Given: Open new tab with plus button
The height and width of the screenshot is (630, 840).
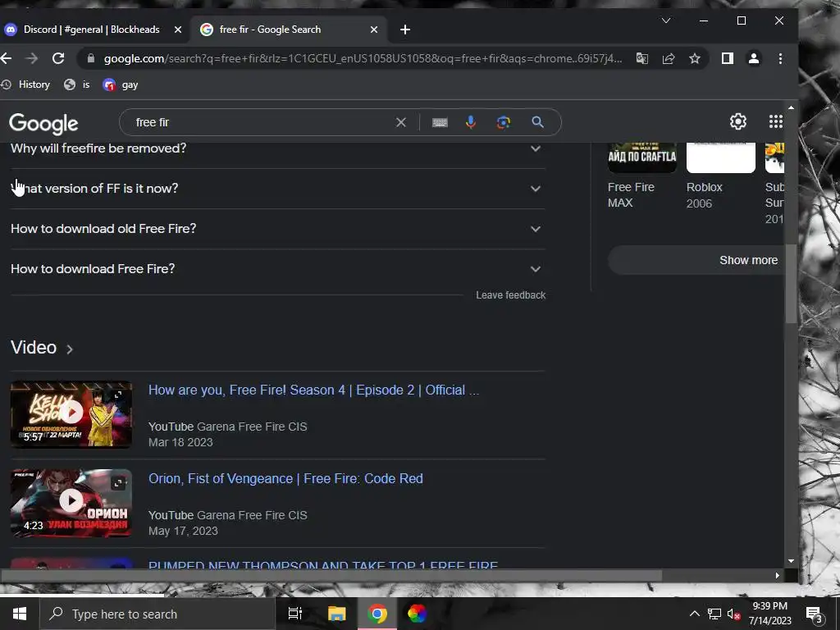Looking at the screenshot, I should point(405,30).
